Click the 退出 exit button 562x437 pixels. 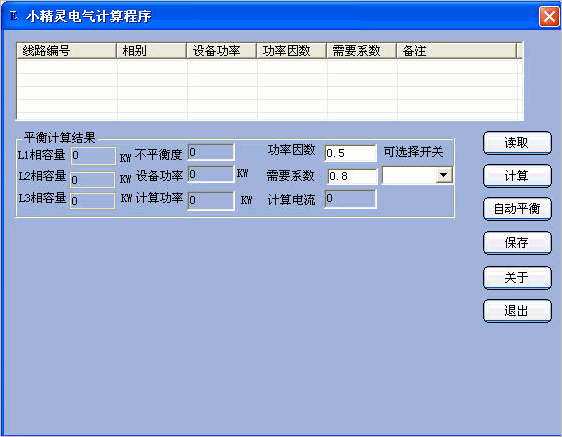coord(517,310)
